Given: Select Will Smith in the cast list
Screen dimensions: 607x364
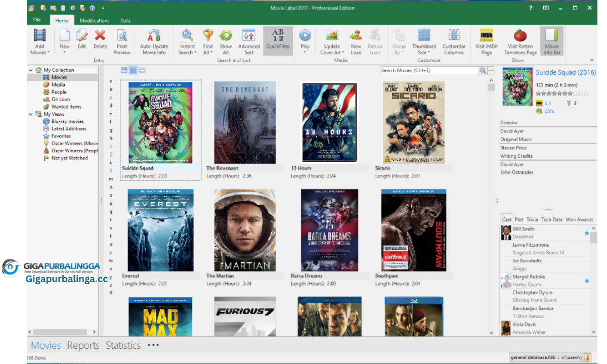Looking at the screenshot, I should coord(544,233).
